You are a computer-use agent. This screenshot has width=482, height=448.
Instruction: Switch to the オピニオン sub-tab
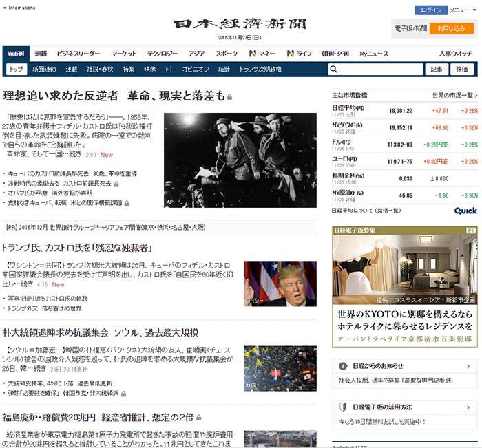pyautogui.click(x=196, y=70)
